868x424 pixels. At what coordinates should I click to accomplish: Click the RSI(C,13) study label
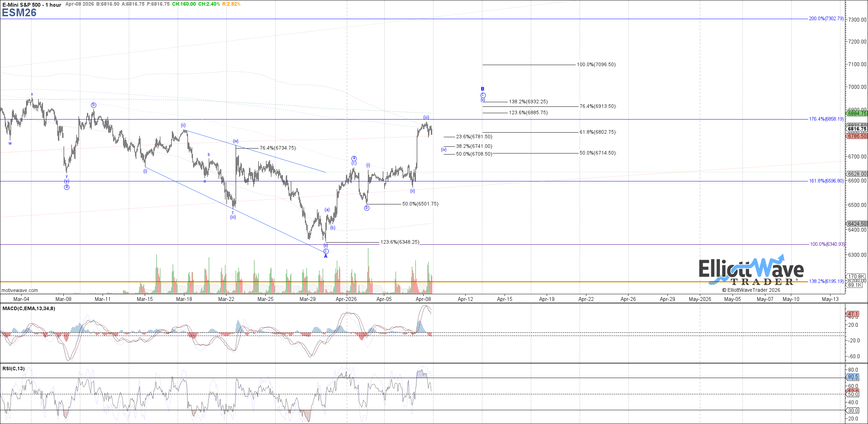[13, 368]
